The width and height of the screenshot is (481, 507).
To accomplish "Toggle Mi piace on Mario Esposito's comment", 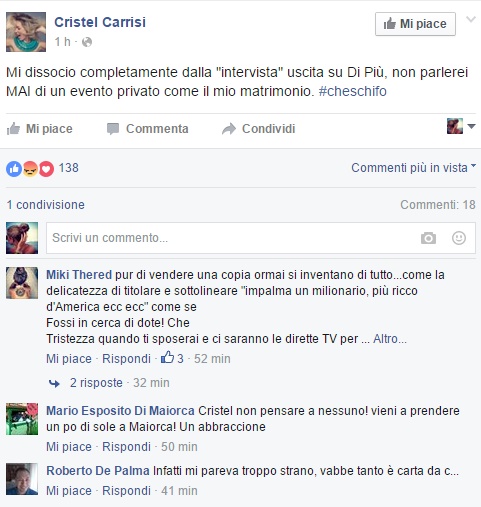I will click(x=69, y=447).
